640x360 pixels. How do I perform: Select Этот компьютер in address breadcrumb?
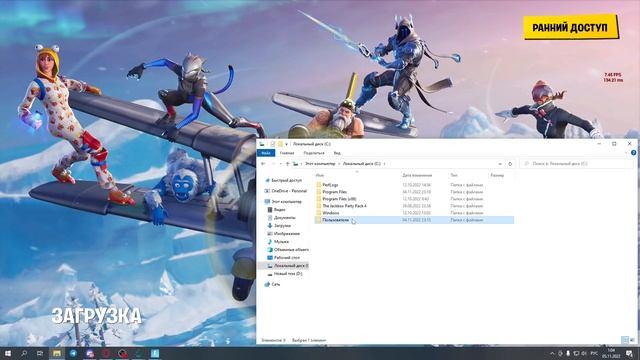pos(320,164)
